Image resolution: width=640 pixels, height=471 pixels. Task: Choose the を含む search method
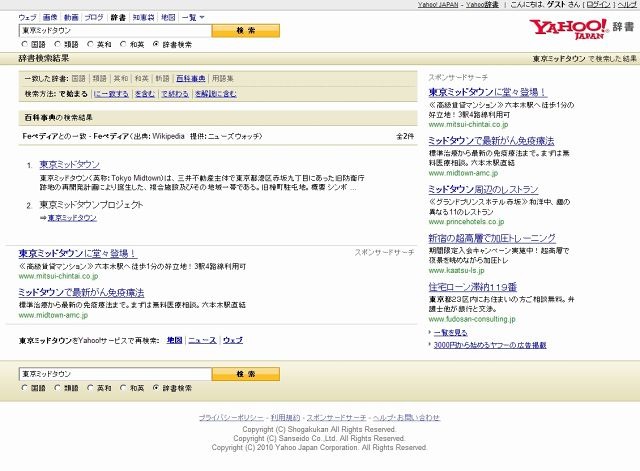[x=145, y=94]
